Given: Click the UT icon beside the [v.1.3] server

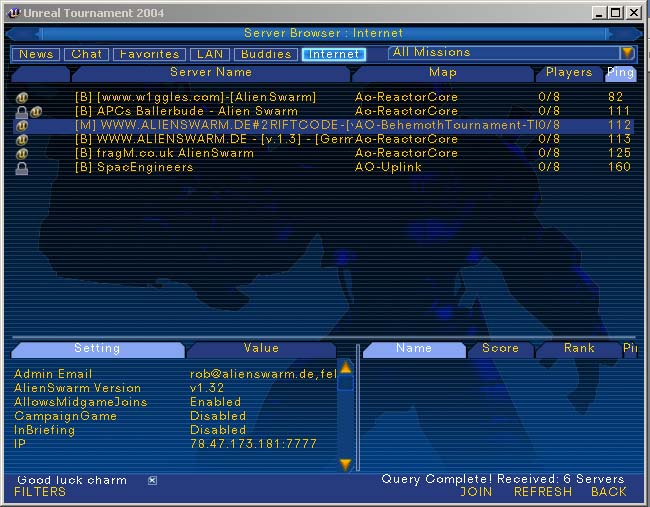Looking at the screenshot, I should pos(22,140).
